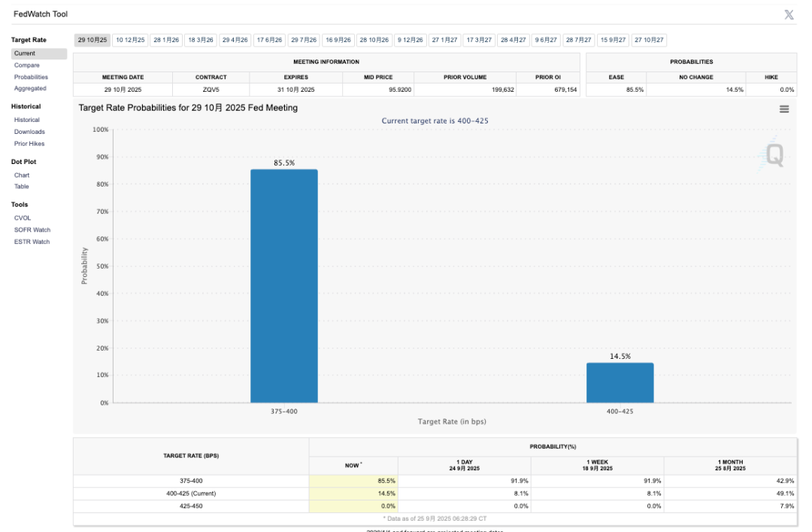Image resolution: width=812 pixels, height=532 pixels.
Task: Select the 10 12月25 meeting tab
Action: pos(131,40)
